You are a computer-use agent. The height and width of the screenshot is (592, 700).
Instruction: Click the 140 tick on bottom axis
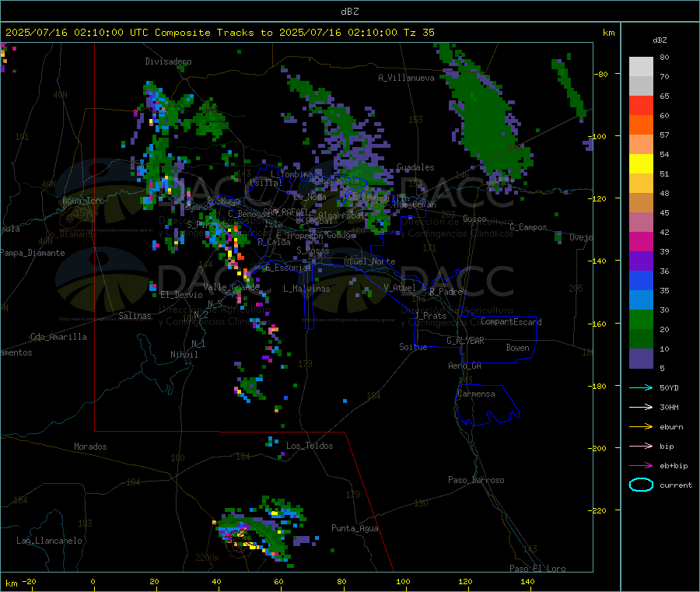pyautogui.click(x=527, y=581)
